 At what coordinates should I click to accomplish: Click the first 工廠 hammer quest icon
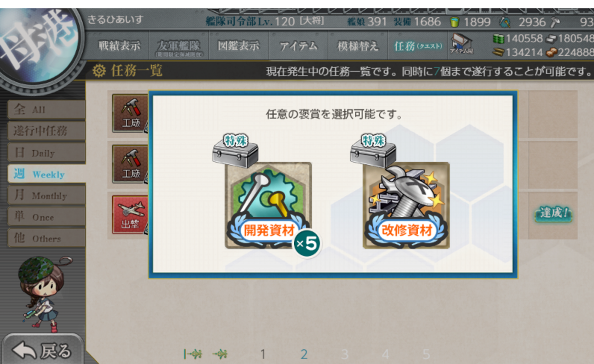coord(130,113)
